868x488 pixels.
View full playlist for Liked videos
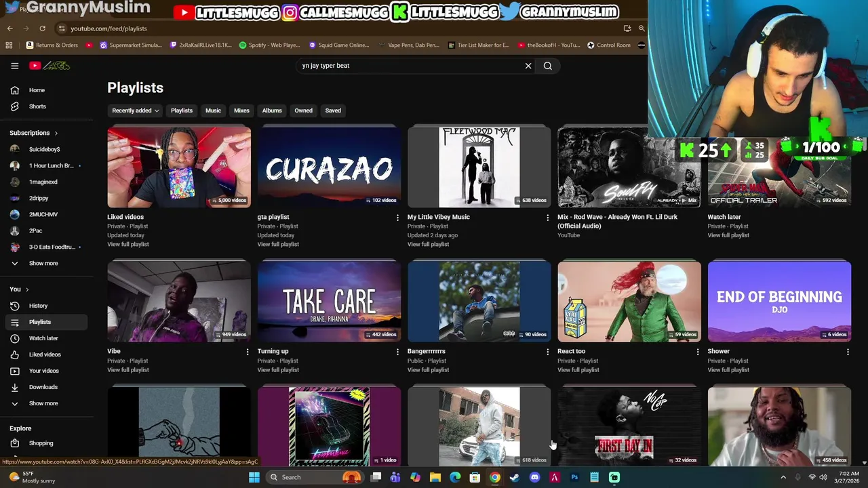coord(127,244)
